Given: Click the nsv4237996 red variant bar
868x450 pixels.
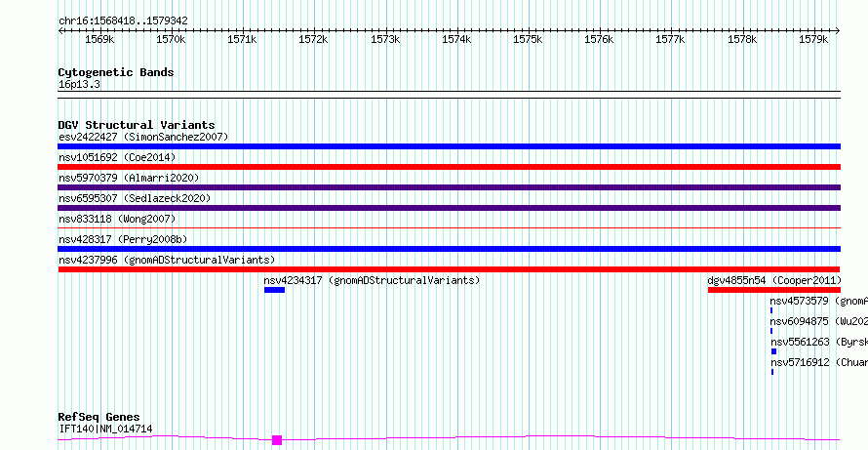Looking at the screenshot, I should pos(449,269).
